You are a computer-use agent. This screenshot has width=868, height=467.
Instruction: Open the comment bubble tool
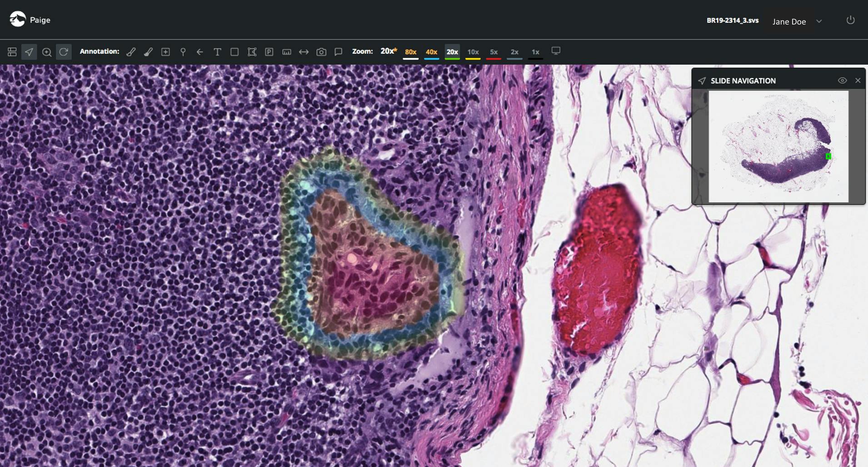[x=338, y=52]
